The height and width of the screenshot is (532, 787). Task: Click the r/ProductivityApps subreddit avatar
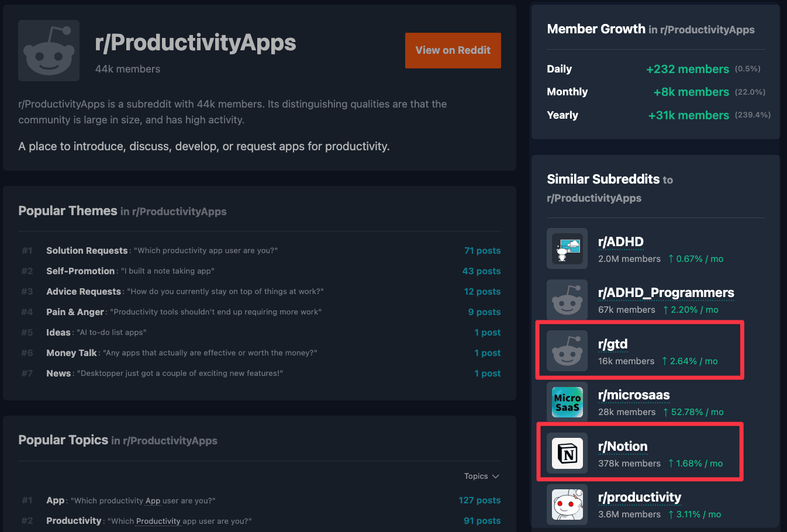point(49,50)
